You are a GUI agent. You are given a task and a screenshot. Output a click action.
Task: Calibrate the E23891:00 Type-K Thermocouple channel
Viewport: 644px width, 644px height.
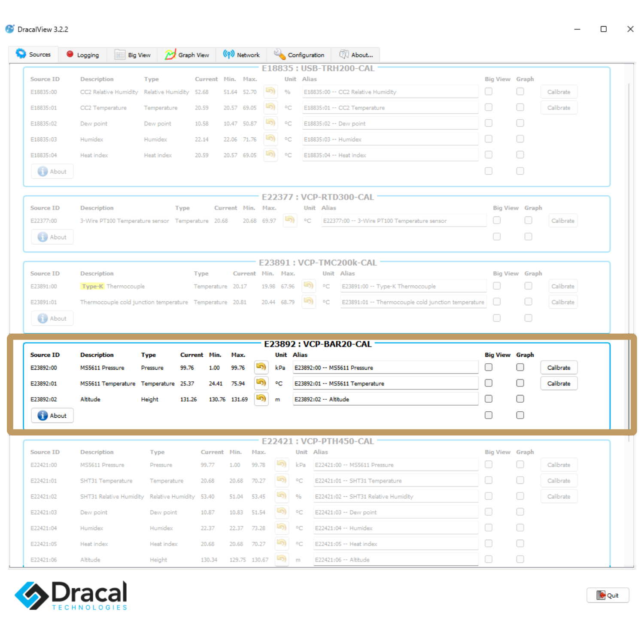pyautogui.click(x=562, y=286)
